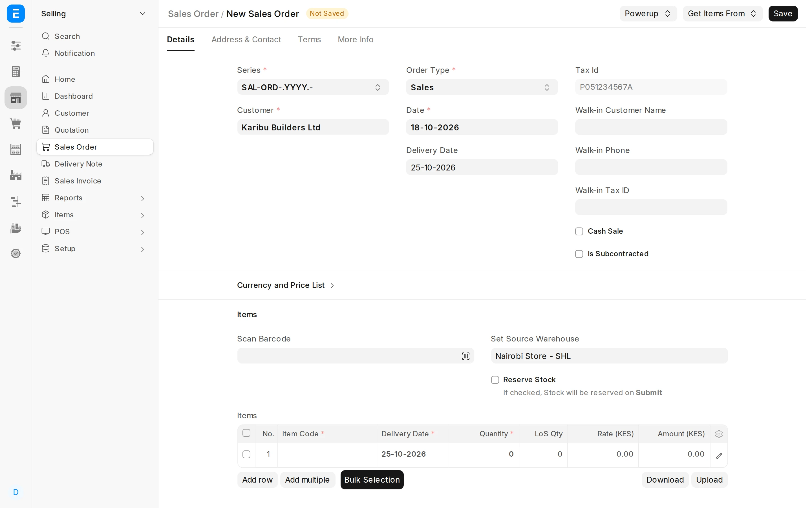Enable the Reserve Stock checkbox
This screenshot has width=812, height=508.
(x=495, y=380)
